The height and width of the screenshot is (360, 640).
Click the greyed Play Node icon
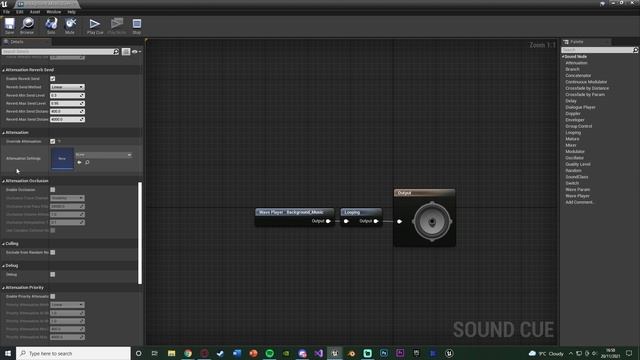pos(117,25)
